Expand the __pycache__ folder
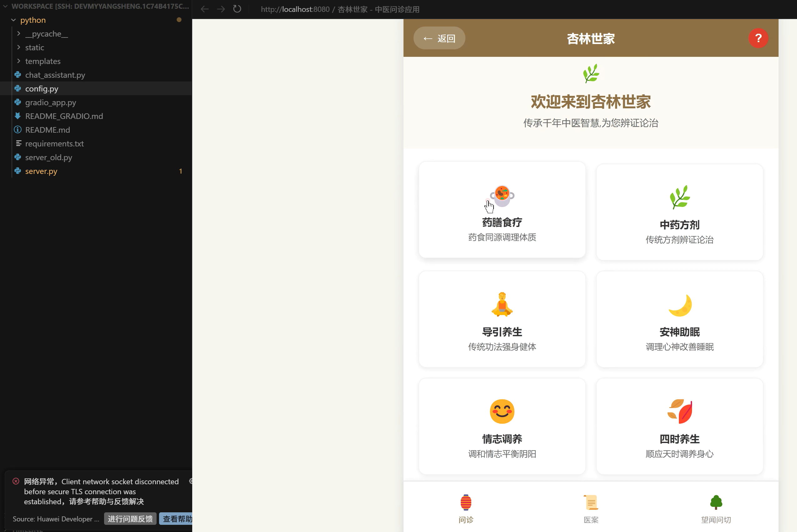This screenshot has height=532, width=797. pyautogui.click(x=47, y=34)
